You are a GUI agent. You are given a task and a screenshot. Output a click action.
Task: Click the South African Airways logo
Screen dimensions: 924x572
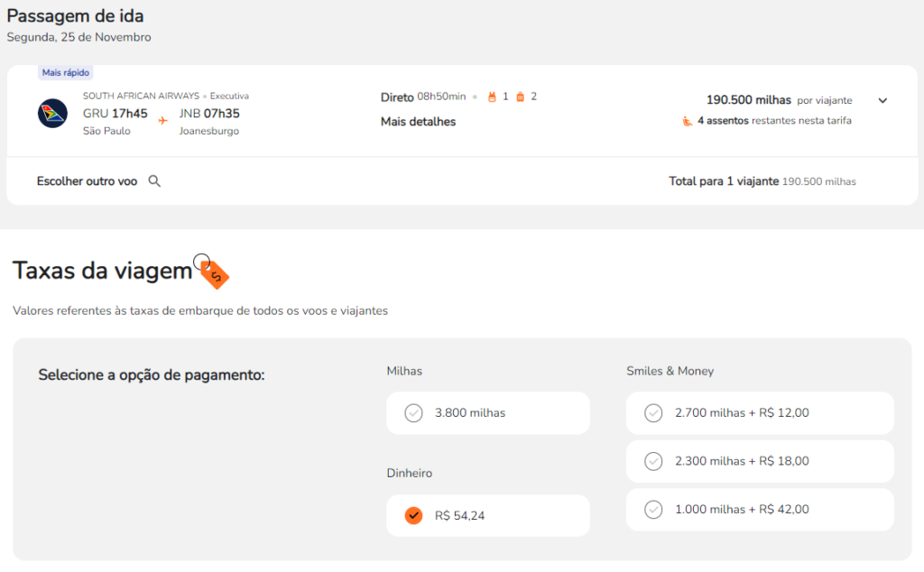[x=52, y=114]
